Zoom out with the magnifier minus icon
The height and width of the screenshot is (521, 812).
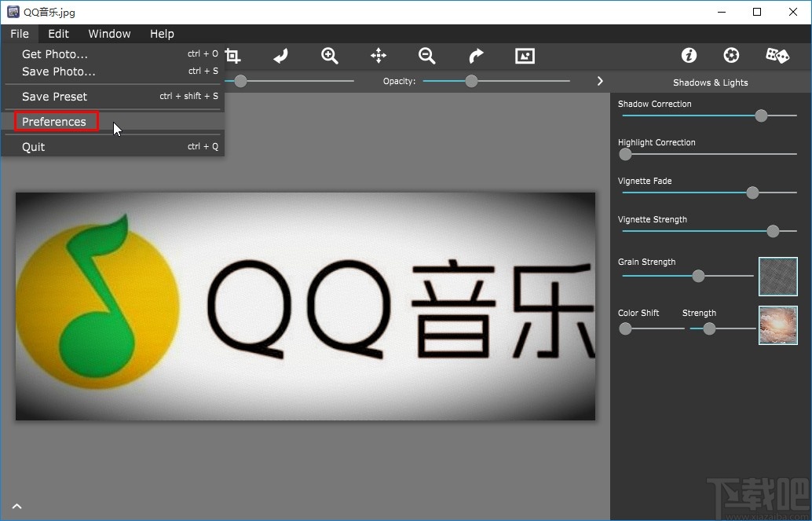(427, 56)
